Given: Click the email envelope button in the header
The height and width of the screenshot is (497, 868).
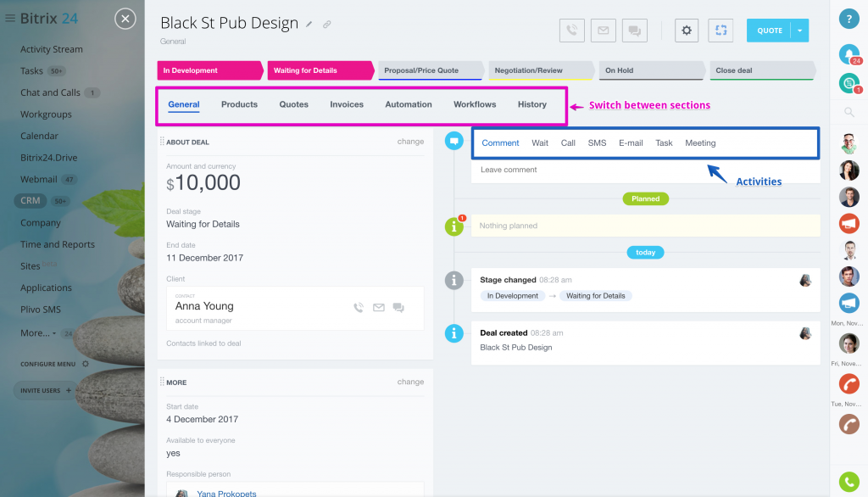Looking at the screenshot, I should (x=604, y=31).
